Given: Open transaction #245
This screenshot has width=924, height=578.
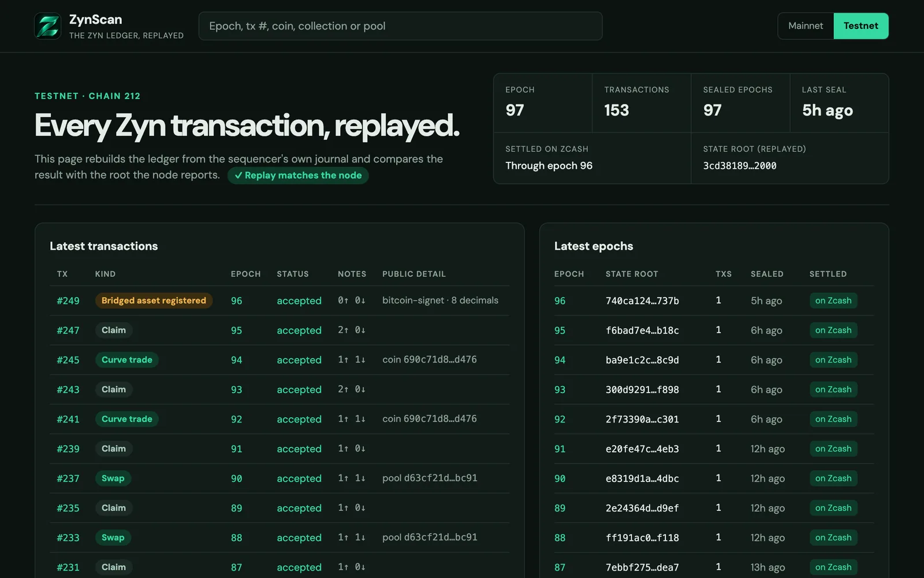Looking at the screenshot, I should (68, 360).
